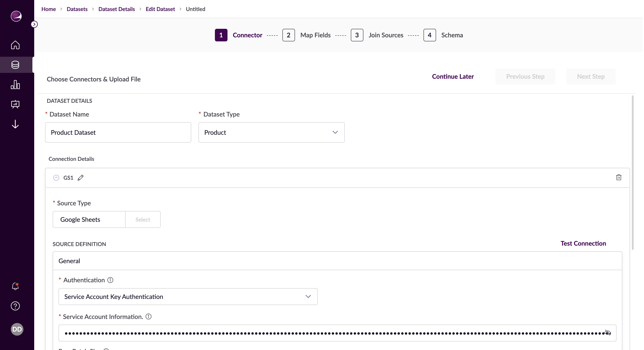Open the help question mark icon
This screenshot has height=350, width=644.
click(x=15, y=306)
